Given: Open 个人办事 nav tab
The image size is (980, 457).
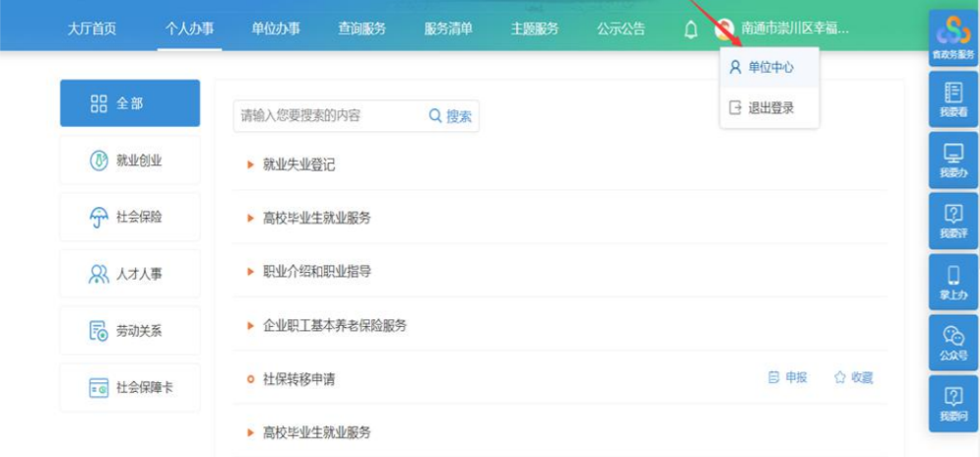Looking at the screenshot, I should [x=189, y=29].
